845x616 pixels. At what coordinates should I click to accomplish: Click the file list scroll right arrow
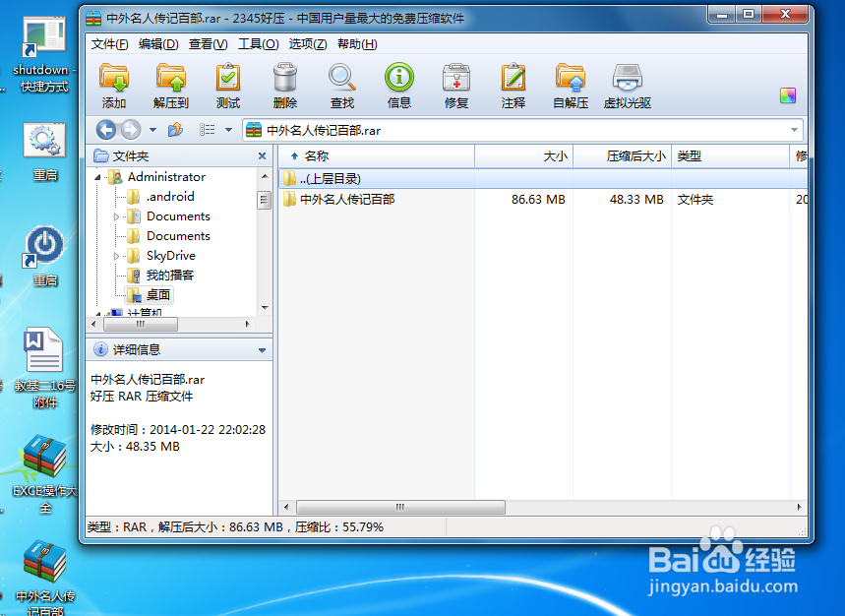coord(799,507)
